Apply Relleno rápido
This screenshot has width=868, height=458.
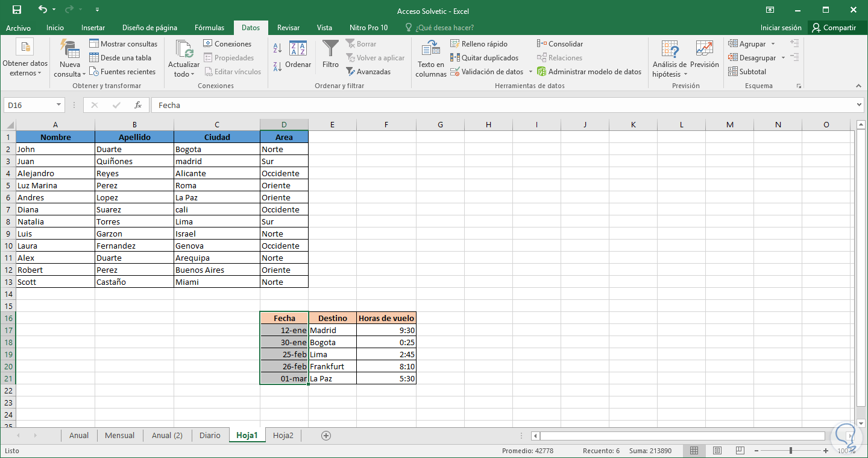(x=479, y=44)
